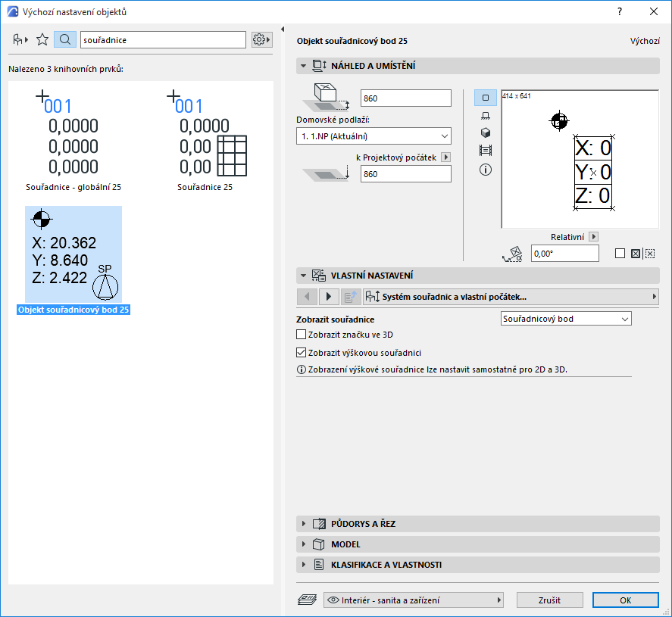Click the 414 x 641 size label
The height and width of the screenshot is (617, 672).
point(517,96)
